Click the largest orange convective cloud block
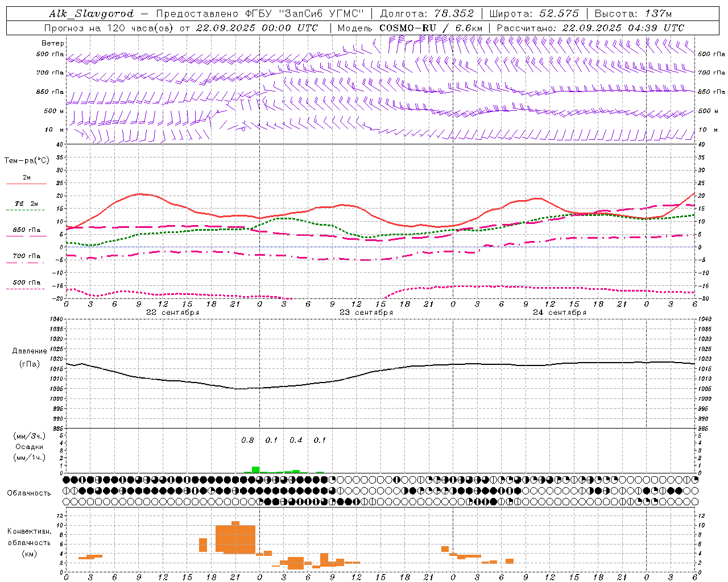 235,539
